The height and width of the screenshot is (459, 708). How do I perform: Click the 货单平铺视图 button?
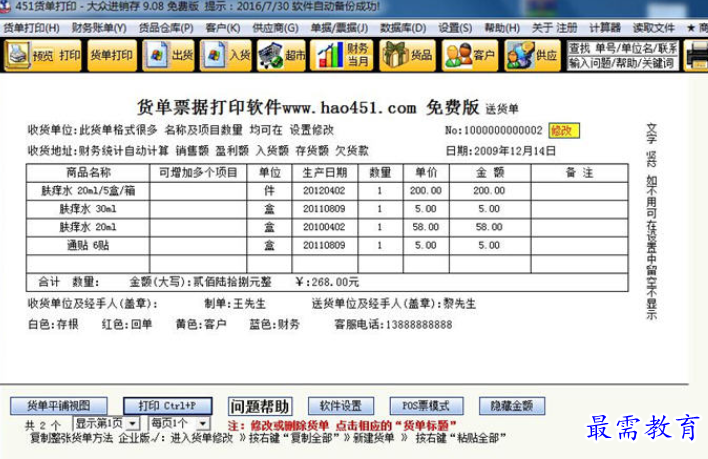[59, 406]
